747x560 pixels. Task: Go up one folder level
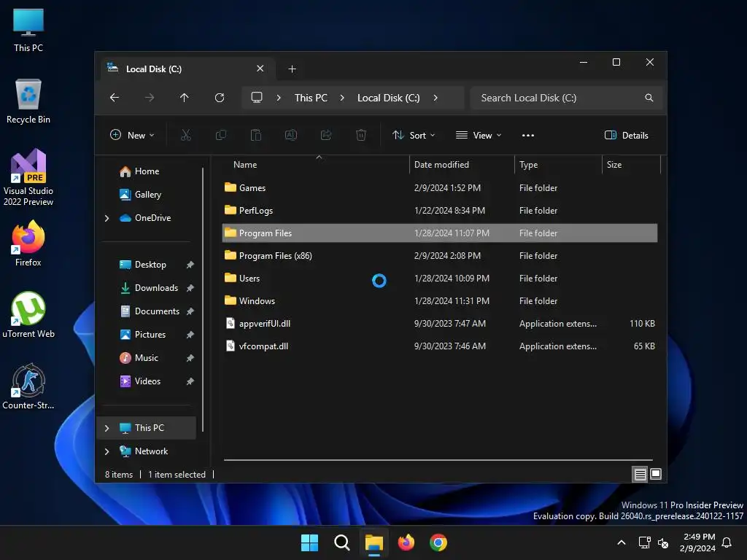tap(185, 98)
